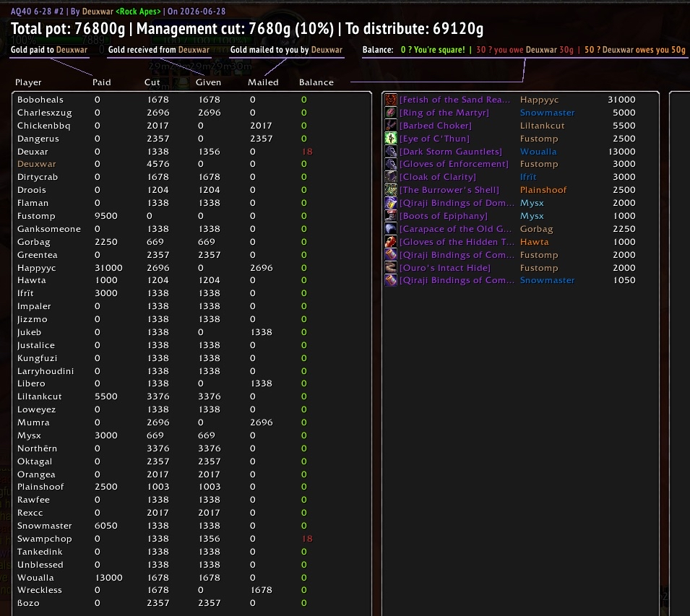690x616 pixels.
Task: Click the Dark Storm Gauntlets item icon
Action: tap(391, 151)
